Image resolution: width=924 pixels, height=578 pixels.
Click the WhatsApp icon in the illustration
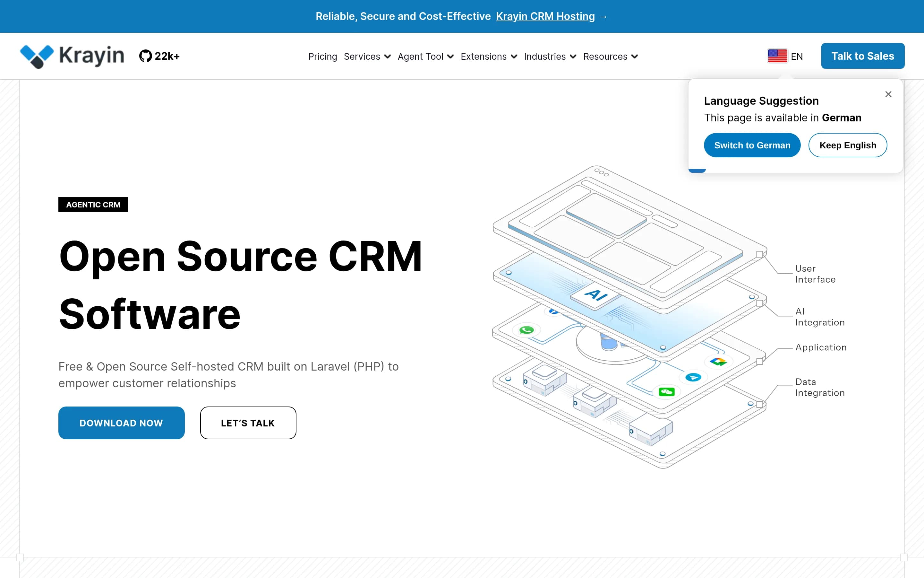point(526,330)
